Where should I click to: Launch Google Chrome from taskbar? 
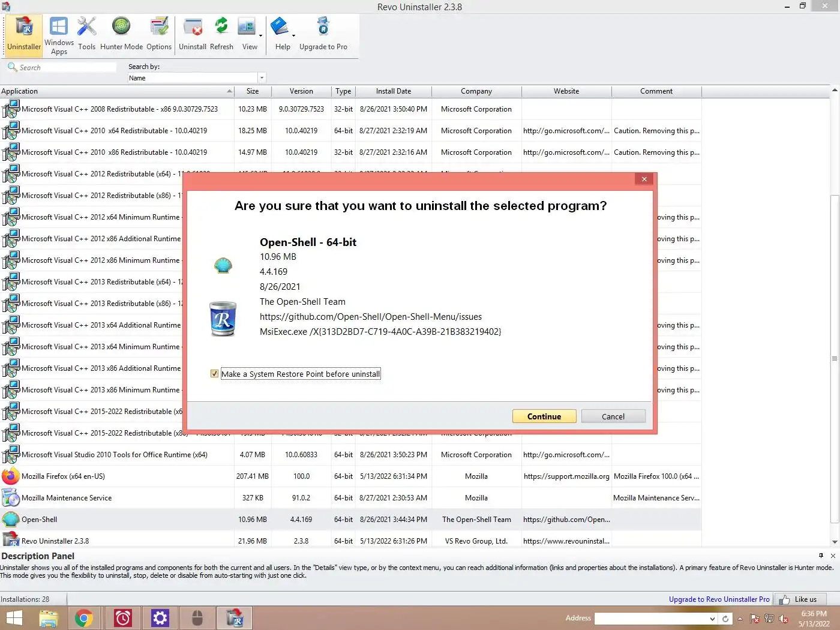tap(84, 618)
